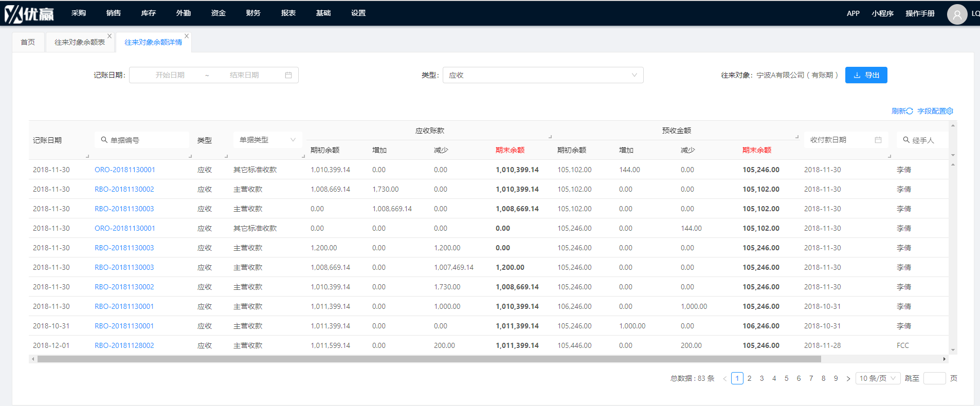Open the 财务 menu
This screenshot has width=980, height=406.
pyautogui.click(x=253, y=13)
